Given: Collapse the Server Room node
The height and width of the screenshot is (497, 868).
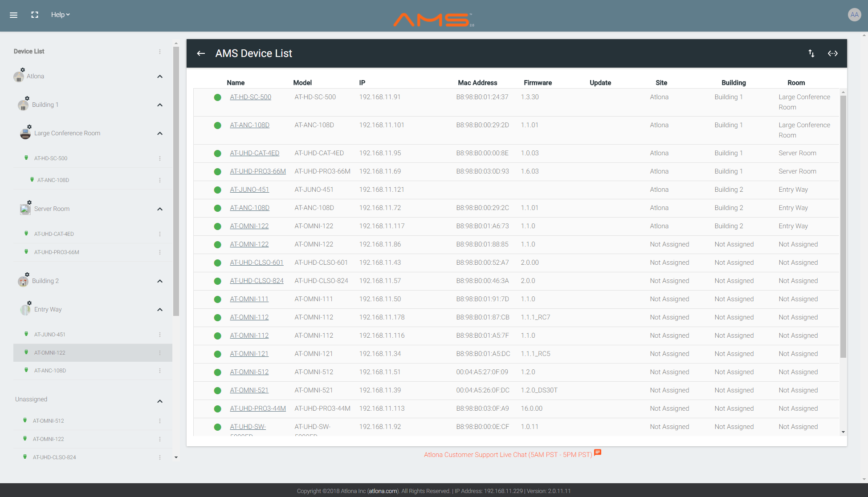Looking at the screenshot, I should tap(160, 209).
